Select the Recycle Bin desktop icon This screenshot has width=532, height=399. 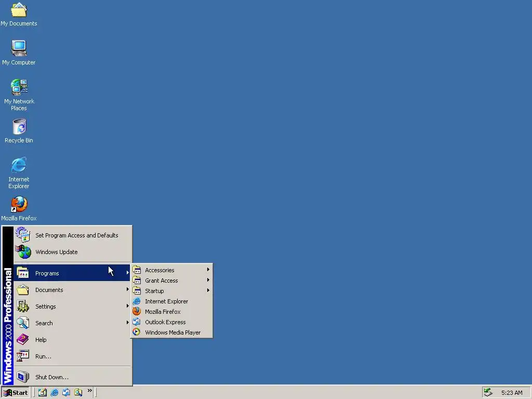[x=19, y=130]
